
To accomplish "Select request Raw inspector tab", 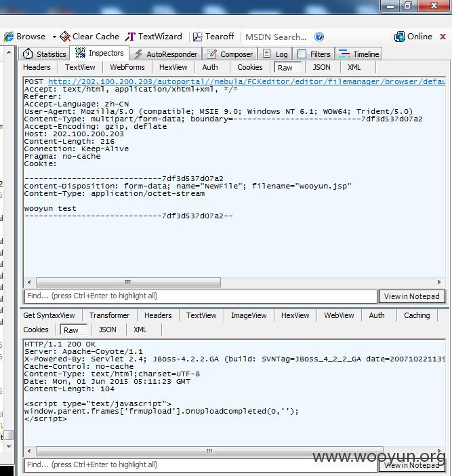I will click(287, 67).
